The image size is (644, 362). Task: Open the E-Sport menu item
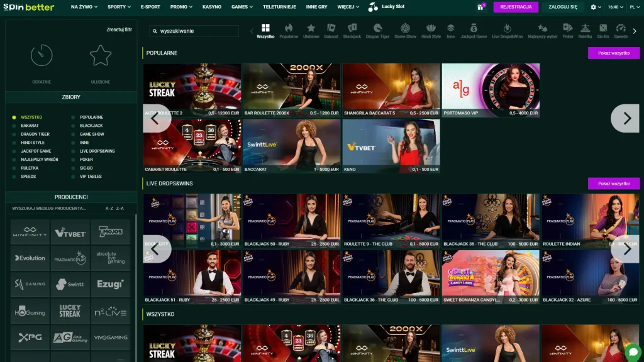pyautogui.click(x=150, y=7)
